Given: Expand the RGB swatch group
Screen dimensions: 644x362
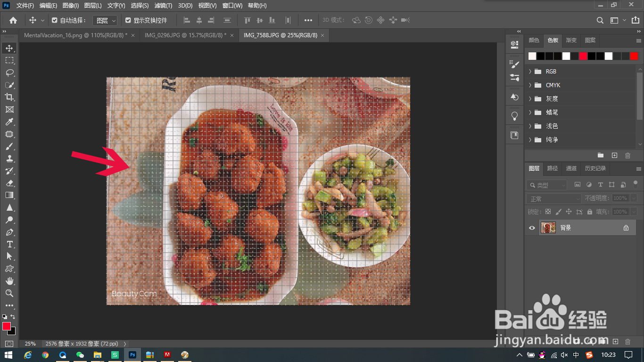Looking at the screenshot, I should [x=530, y=72].
